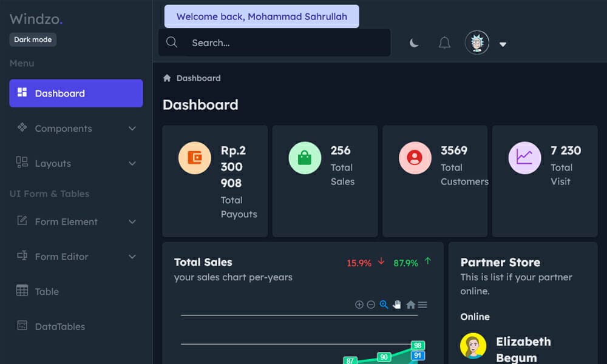Click the Total Sales shopping bag icon
Screen dimensions: 607x364
[305, 158]
